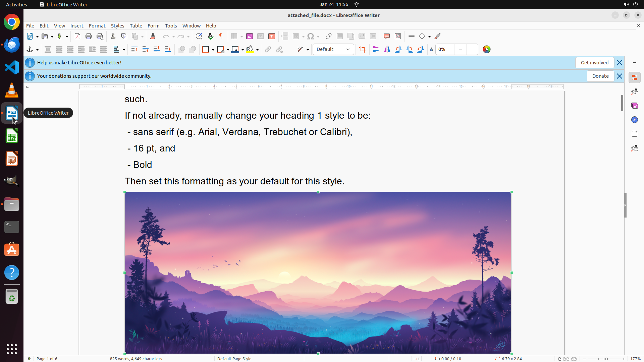The width and height of the screenshot is (644, 362).
Task: Click the Insert Image toolbar icon
Action: 250,37
